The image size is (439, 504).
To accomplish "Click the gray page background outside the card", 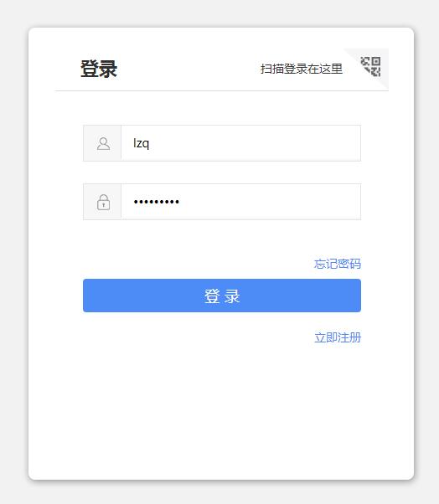I will [x=13, y=250].
